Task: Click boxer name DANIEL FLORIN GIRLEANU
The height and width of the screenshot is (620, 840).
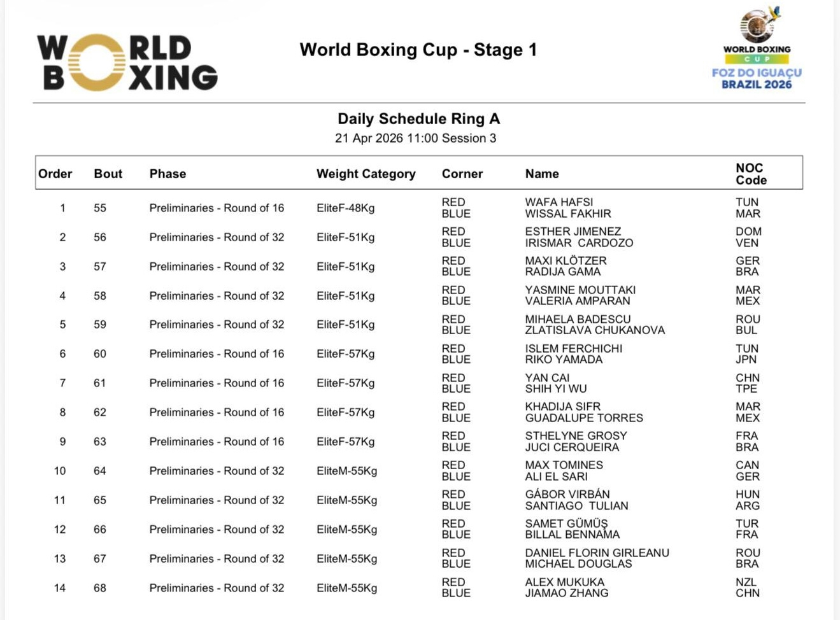Action: [597, 553]
